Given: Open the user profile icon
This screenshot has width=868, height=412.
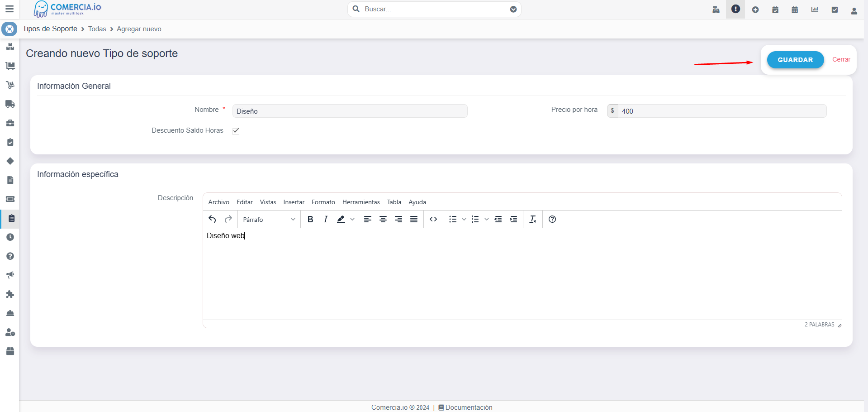Looking at the screenshot, I should click(854, 10).
